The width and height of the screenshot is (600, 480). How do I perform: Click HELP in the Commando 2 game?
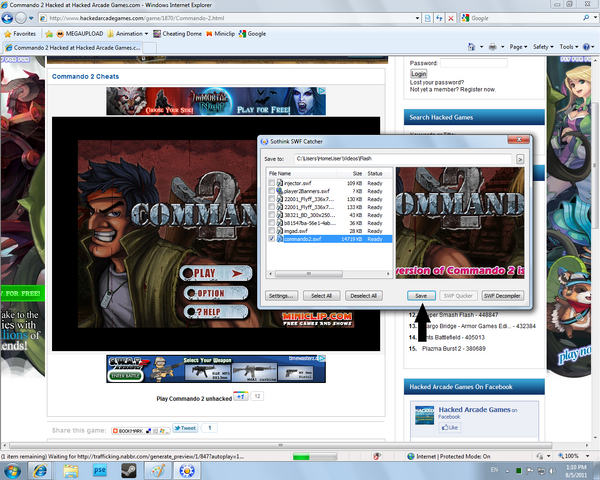pos(216,312)
